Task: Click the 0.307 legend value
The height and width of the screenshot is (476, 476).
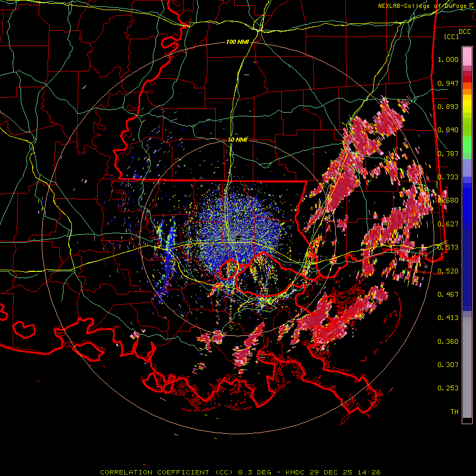Action: coord(448,365)
